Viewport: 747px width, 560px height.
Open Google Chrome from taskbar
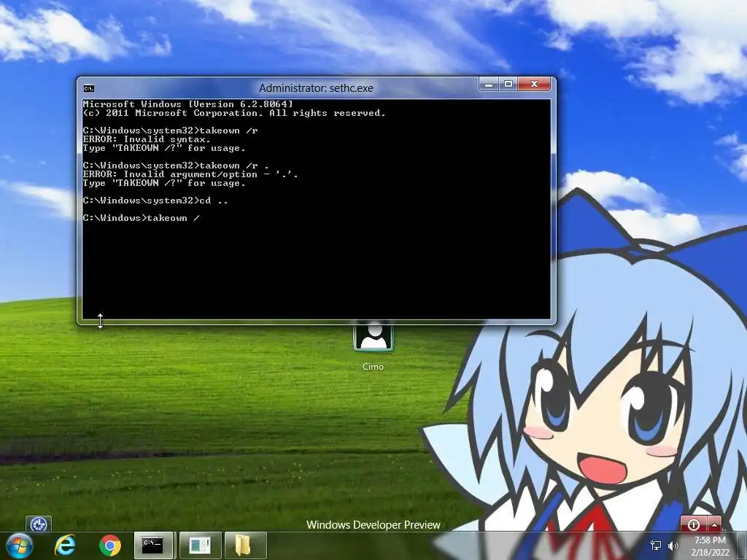pos(110,545)
